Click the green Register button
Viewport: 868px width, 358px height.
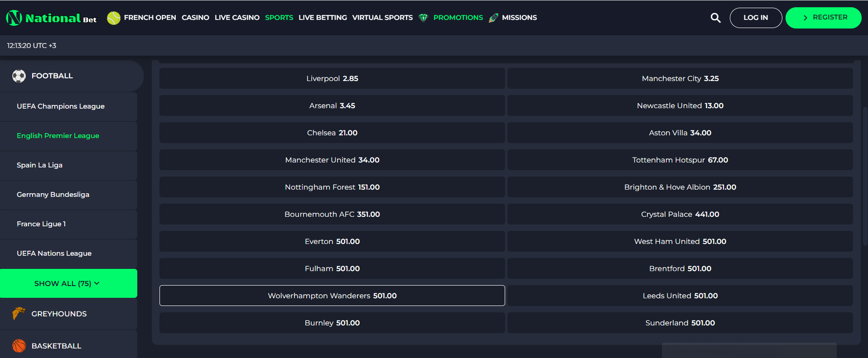[x=823, y=18]
